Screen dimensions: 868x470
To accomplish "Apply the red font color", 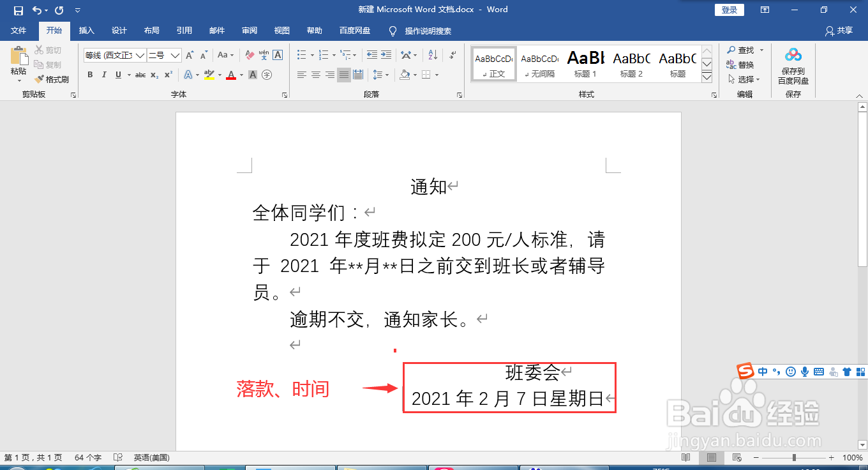I will point(230,75).
